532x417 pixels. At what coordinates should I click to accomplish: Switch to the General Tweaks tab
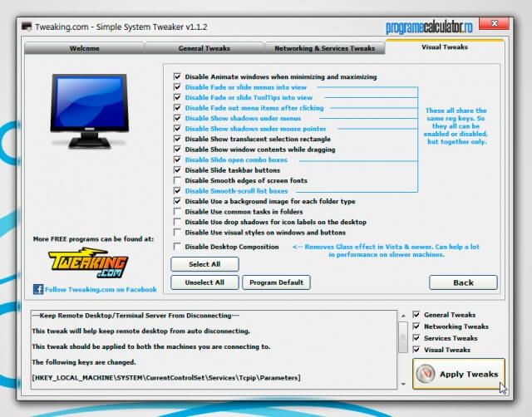click(204, 48)
